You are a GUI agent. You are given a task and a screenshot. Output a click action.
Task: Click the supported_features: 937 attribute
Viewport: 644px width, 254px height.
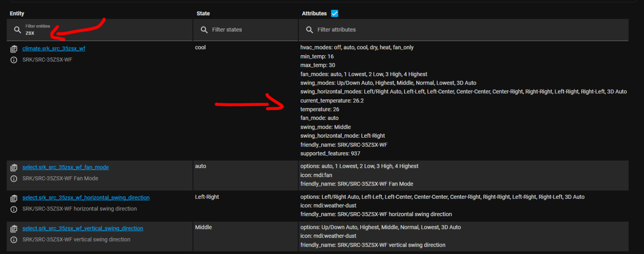[x=330, y=154]
